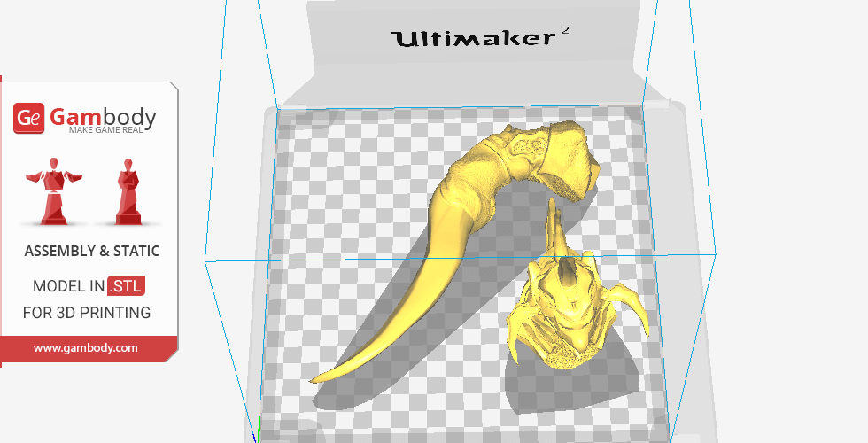This screenshot has width=868, height=443.
Task: Click the sharp tip of the claw model
Action: coord(314,380)
